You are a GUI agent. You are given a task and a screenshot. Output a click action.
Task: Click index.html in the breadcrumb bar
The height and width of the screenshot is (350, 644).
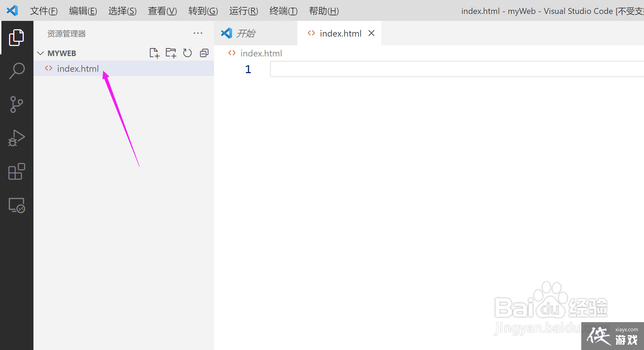pos(261,53)
